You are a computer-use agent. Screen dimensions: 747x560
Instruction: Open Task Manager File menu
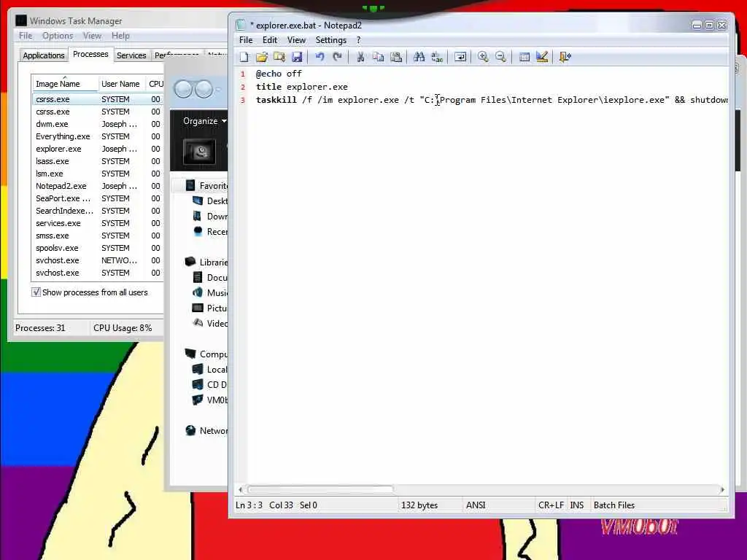[26, 36]
